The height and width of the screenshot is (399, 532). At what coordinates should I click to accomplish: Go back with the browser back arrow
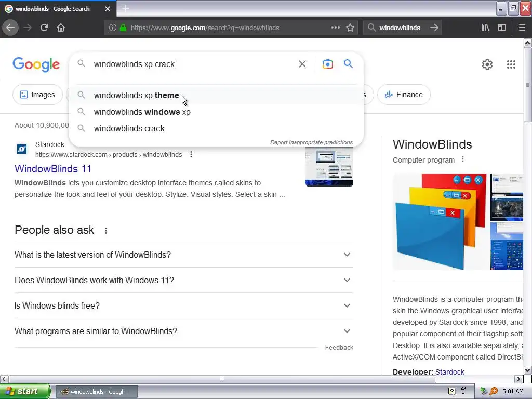[10, 28]
